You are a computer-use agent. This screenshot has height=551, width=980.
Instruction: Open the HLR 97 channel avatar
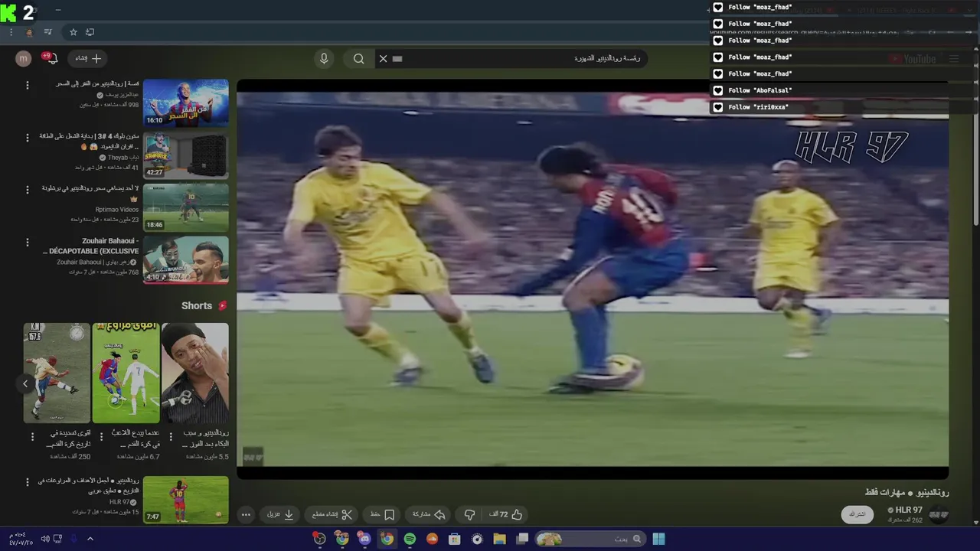pyautogui.click(x=939, y=514)
